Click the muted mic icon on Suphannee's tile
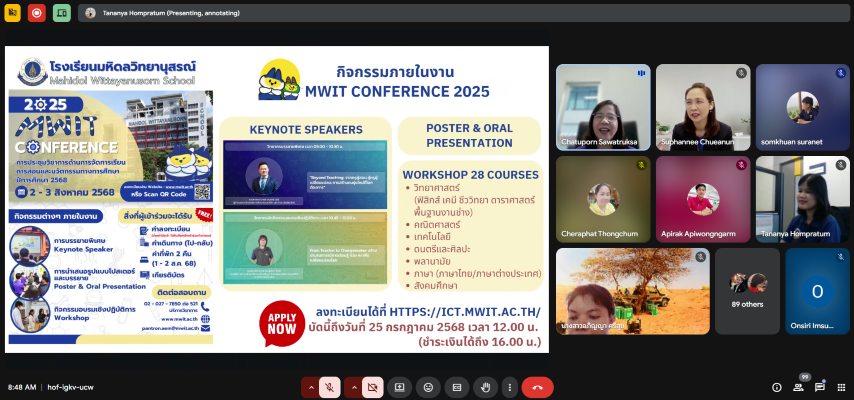 tap(741, 73)
